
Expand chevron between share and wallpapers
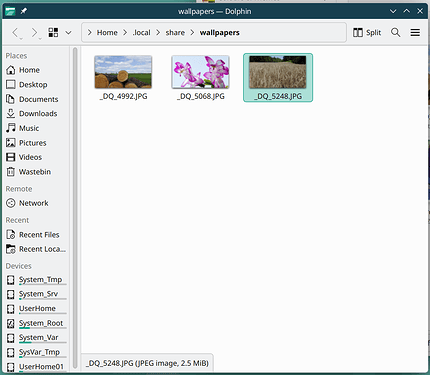192,33
